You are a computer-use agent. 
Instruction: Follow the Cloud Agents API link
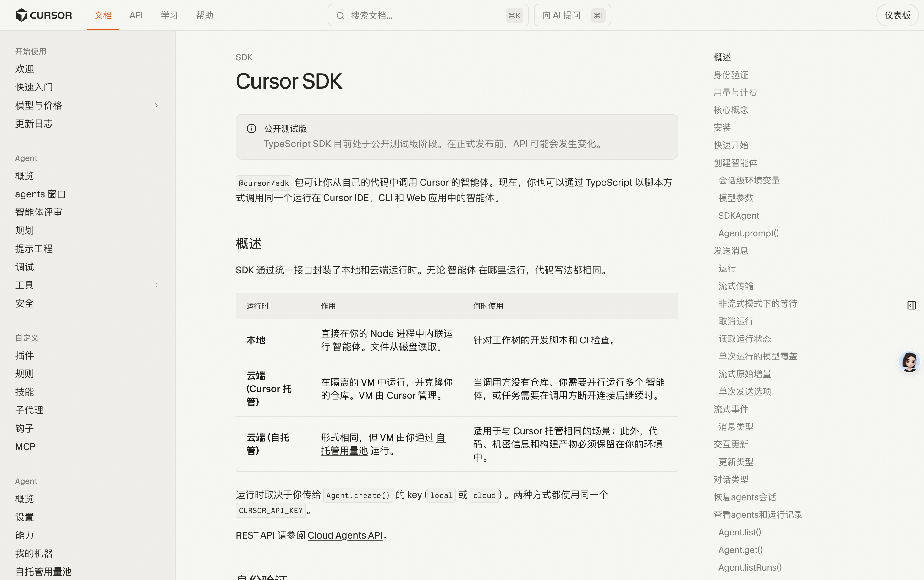coord(345,535)
